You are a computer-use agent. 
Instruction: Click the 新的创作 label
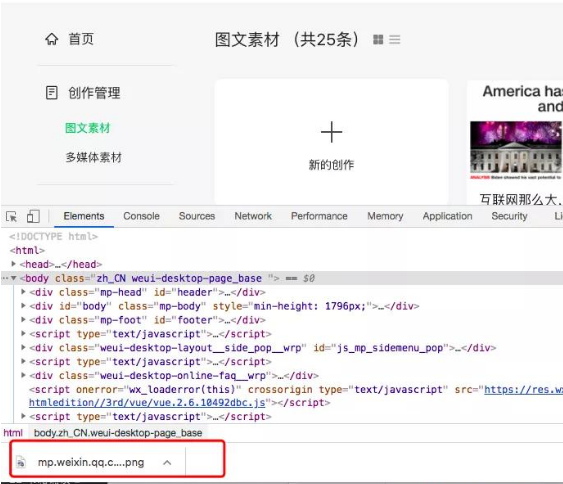pyautogui.click(x=331, y=165)
